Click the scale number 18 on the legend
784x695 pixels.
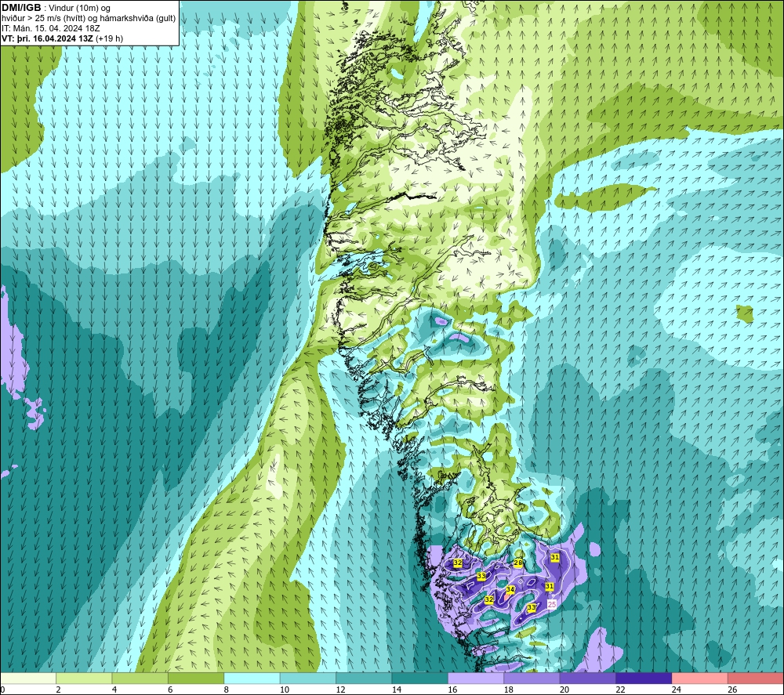509,690
